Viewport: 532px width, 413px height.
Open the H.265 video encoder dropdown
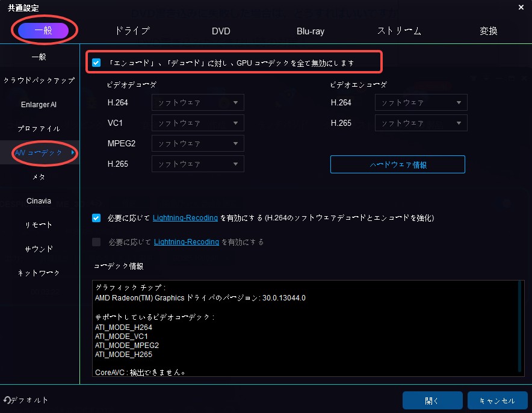421,123
